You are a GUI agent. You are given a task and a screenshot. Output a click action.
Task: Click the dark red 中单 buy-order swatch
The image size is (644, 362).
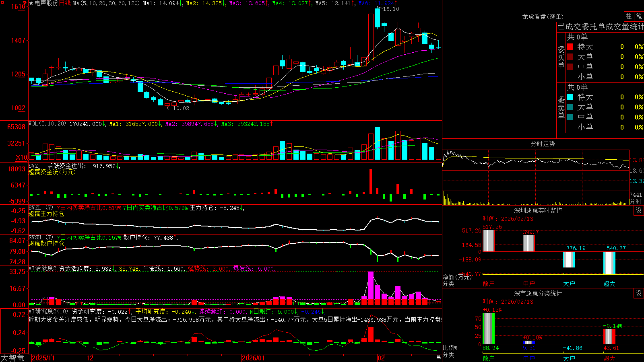pyautogui.click(x=570, y=67)
